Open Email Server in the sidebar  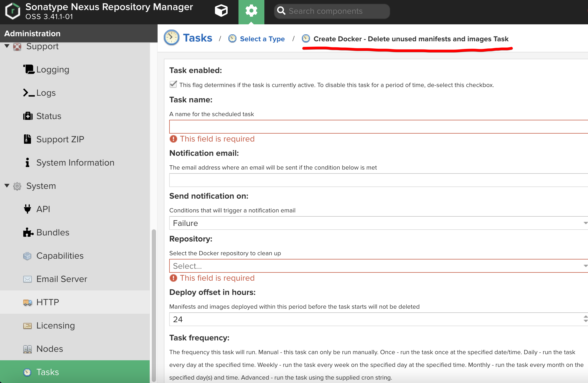75,279
